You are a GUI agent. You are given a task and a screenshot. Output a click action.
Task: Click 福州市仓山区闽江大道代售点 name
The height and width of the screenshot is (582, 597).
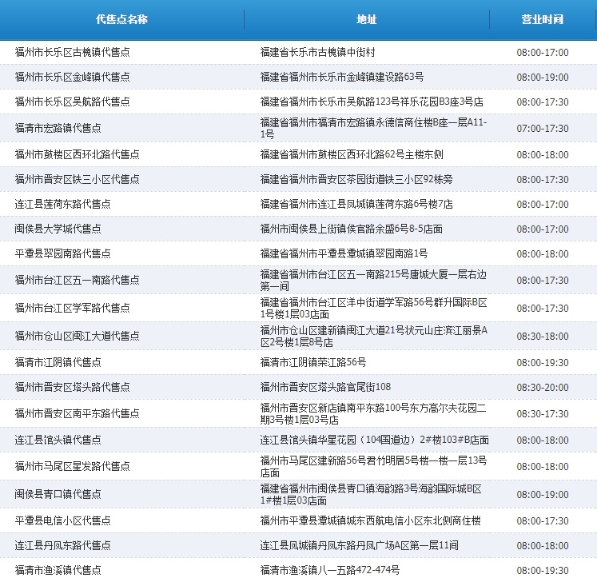pyautogui.click(x=77, y=336)
